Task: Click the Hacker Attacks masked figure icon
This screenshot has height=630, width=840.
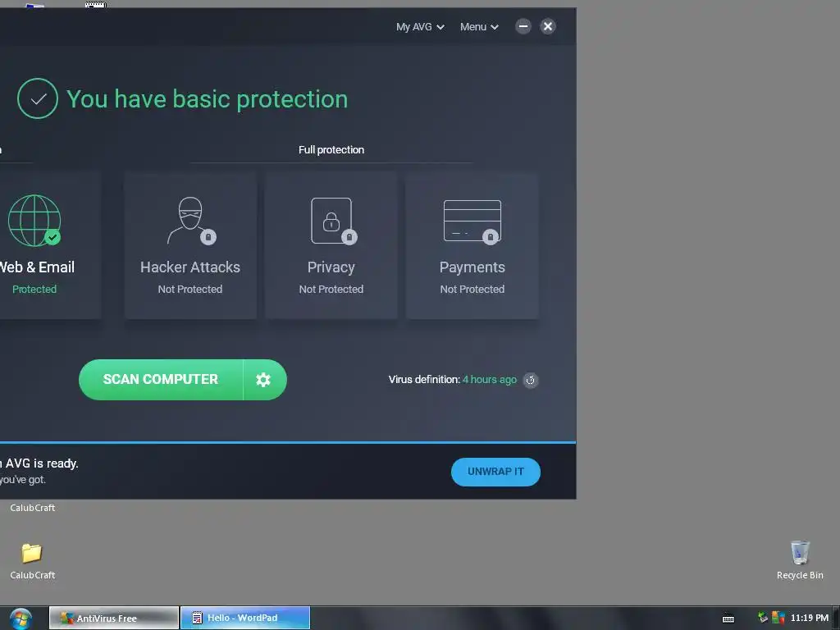Action: tap(190, 220)
